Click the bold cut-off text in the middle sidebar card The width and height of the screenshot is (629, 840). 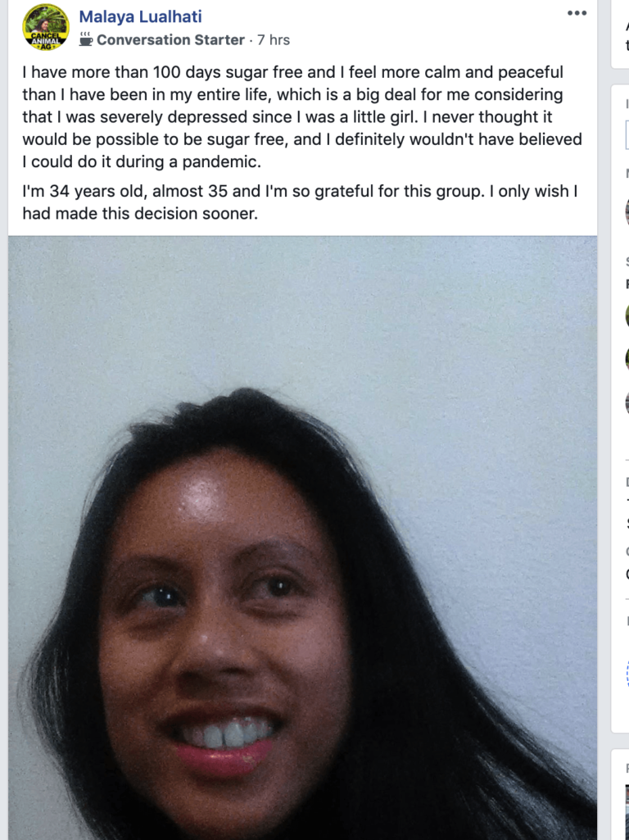click(627, 284)
